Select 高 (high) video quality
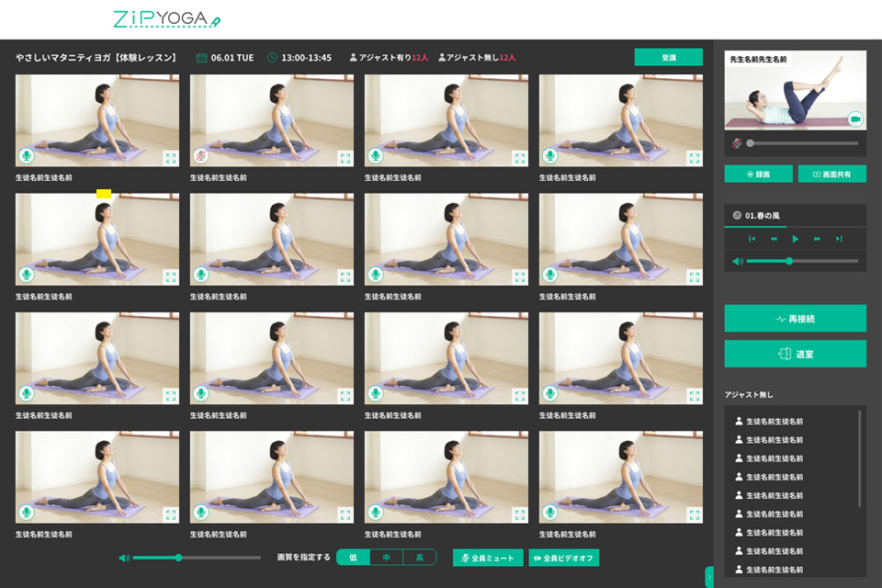This screenshot has width=882, height=588. pyautogui.click(x=419, y=558)
